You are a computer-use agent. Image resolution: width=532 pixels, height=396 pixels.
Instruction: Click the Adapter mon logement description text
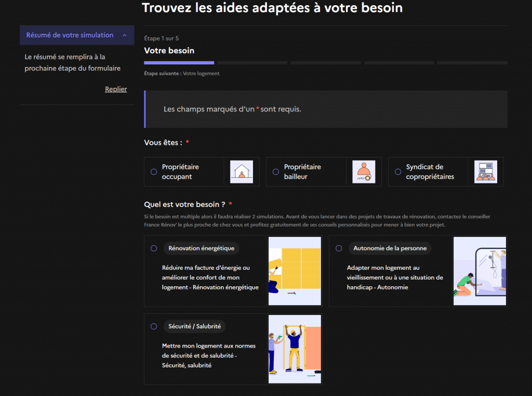[x=394, y=278]
